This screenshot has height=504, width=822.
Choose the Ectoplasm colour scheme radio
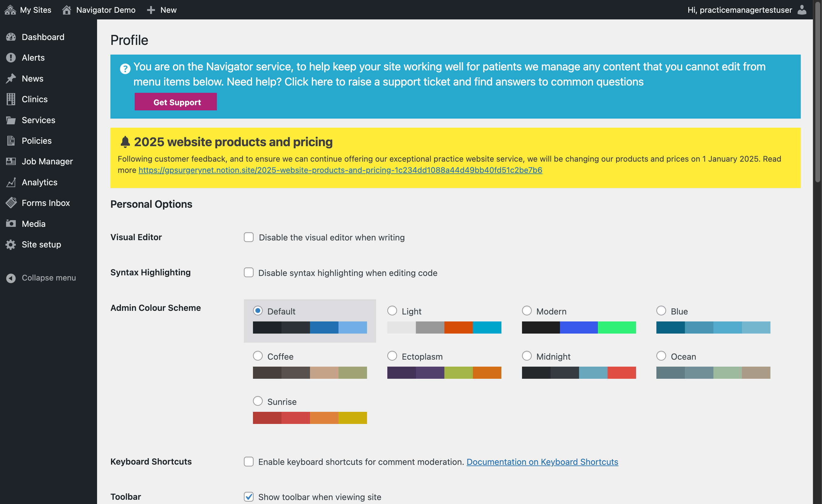(392, 356)
